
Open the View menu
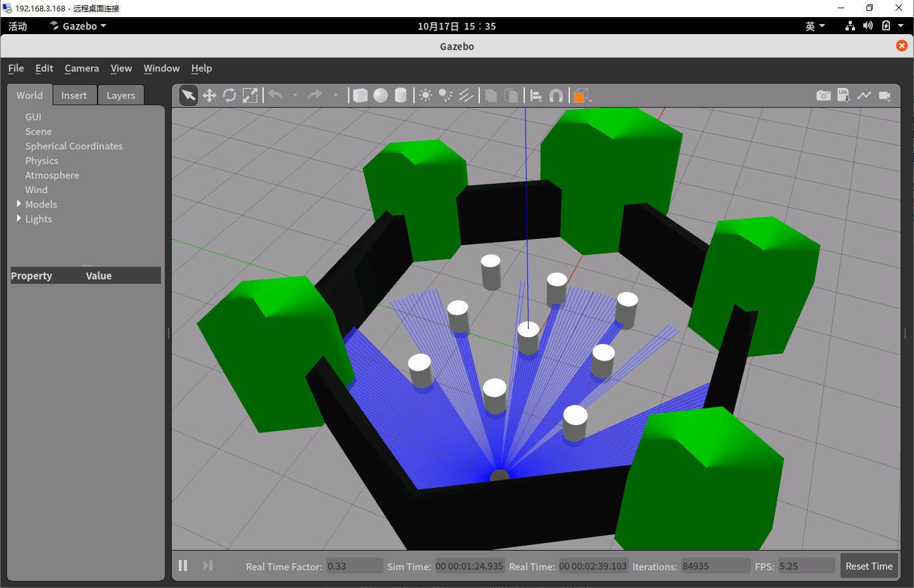click(121, 68)
